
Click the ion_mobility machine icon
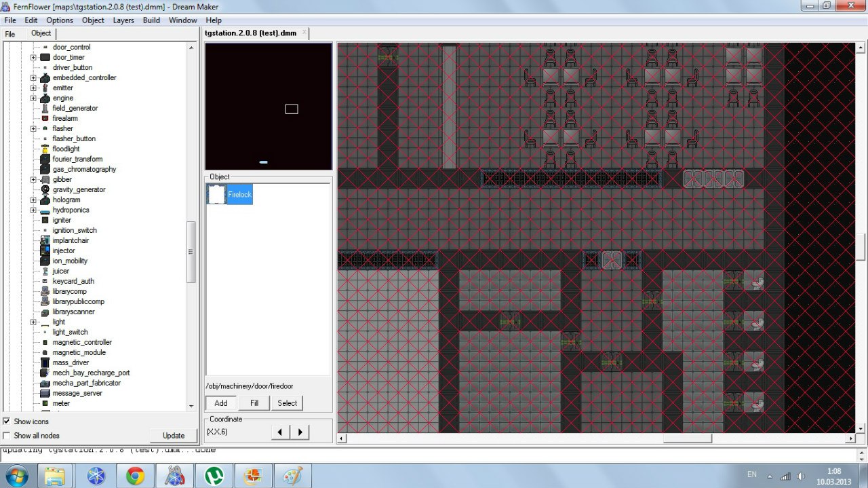[x=45, y=261]
